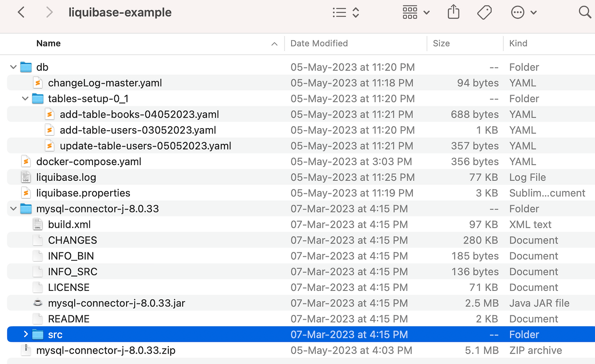
Task: Open the More actions ellipsis menu
Action: pos(523,12)
